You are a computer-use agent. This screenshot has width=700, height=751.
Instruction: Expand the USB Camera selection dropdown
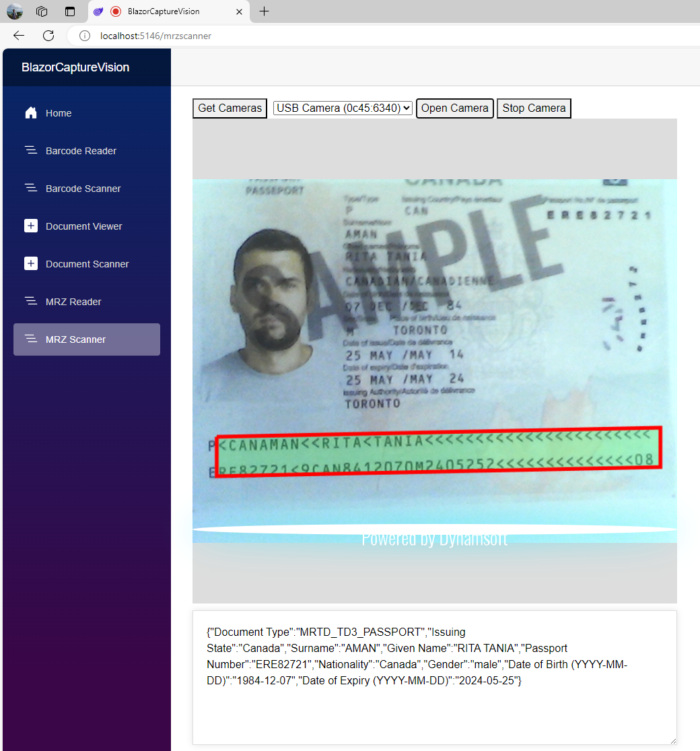click(x=343, y=108)
